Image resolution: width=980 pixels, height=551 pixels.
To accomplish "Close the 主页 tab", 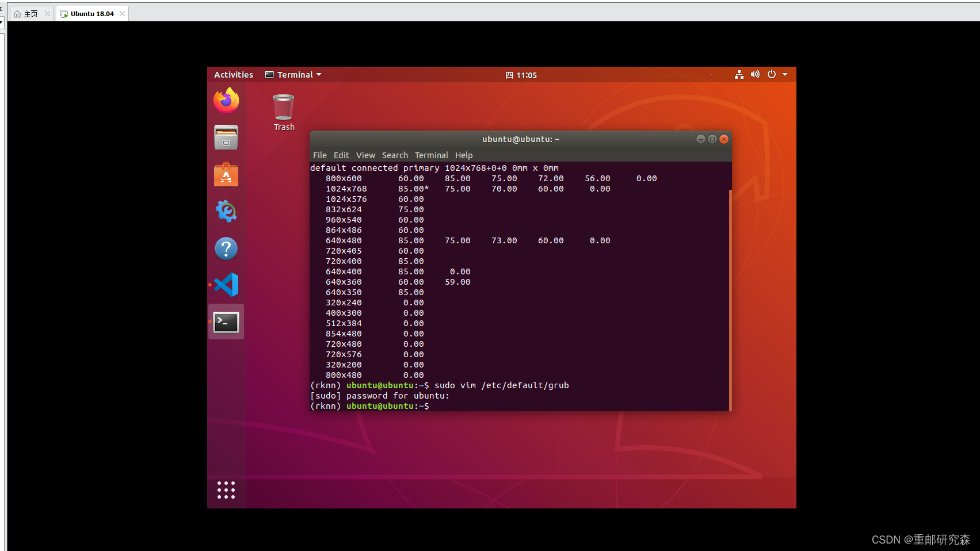I will [x=47, y=14].
